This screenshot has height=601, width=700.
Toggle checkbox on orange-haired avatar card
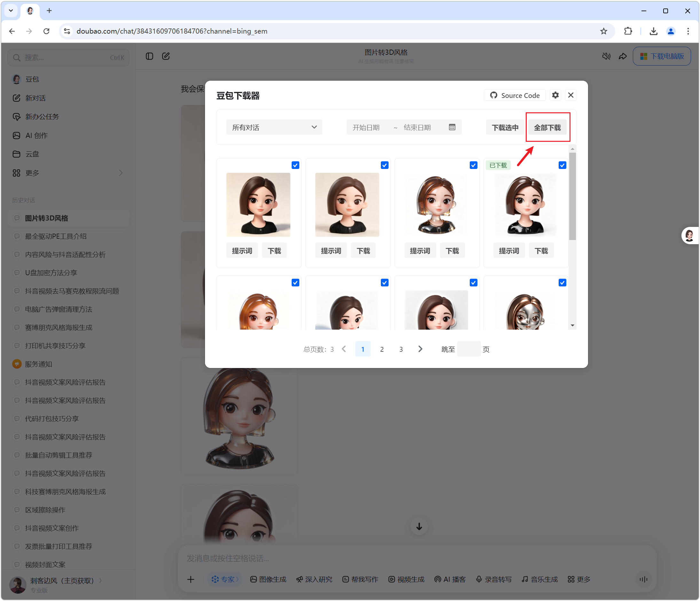click(295, 283)
